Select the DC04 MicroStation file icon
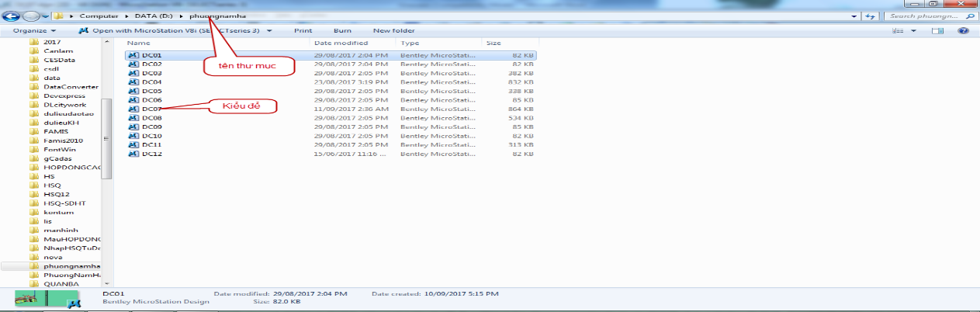Screen dimensions: 980x312 pyautogui.click(x=133, y=81)
